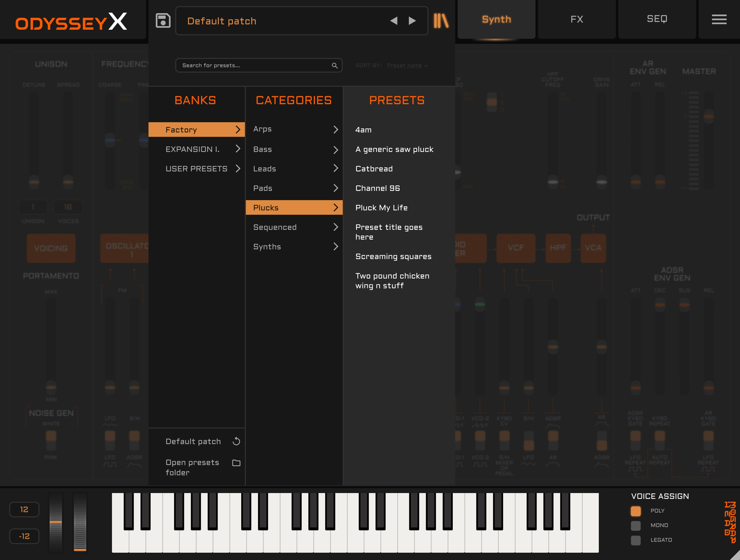Toggle ADSR KYBD GATE / LFO REPEAT switch

click(x=635, y=440)
